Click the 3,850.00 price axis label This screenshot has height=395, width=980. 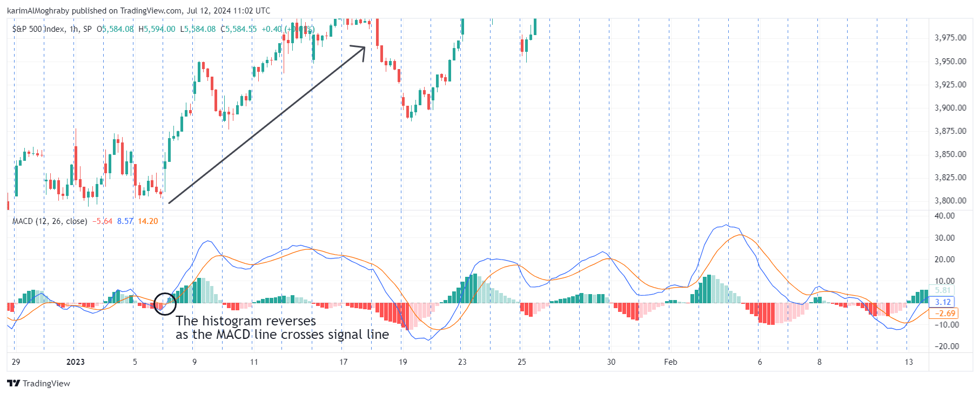pos(950,154)
